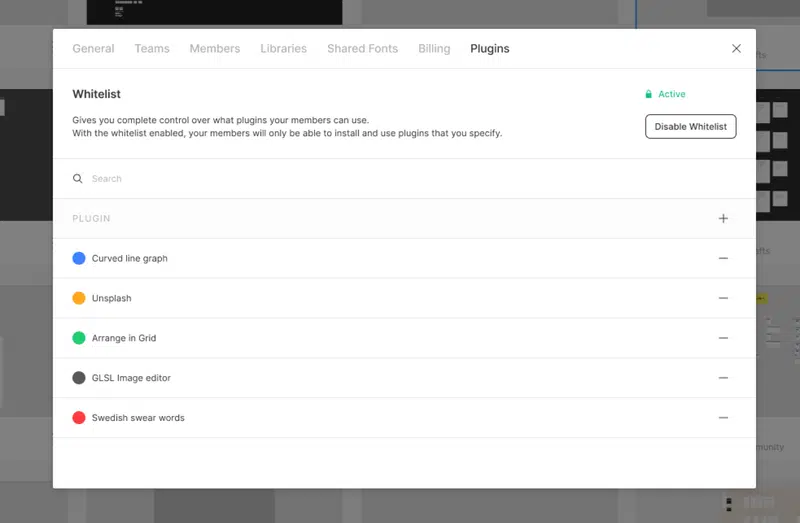Screen dimensions: 800x523
Task: Click the red Swedish swear words dot
Action: pos(79,417)
